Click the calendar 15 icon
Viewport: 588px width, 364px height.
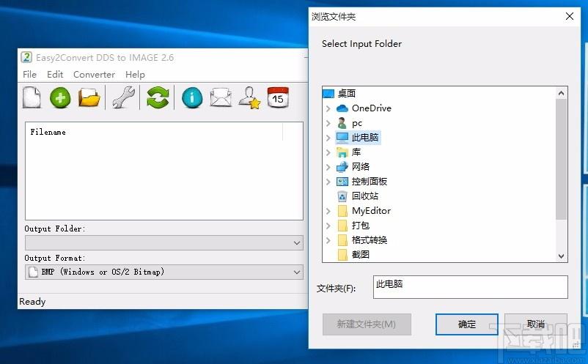tap(278, 97)
